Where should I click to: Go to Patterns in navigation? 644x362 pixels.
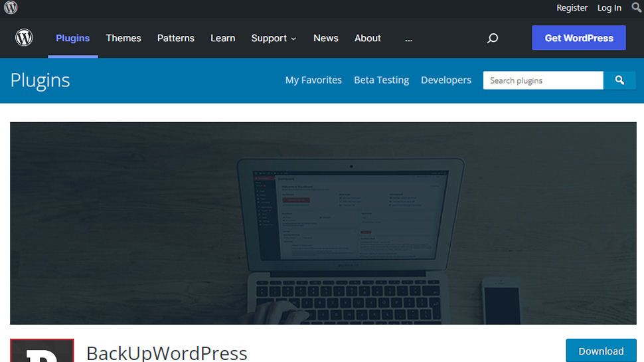click(x=176, y=39)
